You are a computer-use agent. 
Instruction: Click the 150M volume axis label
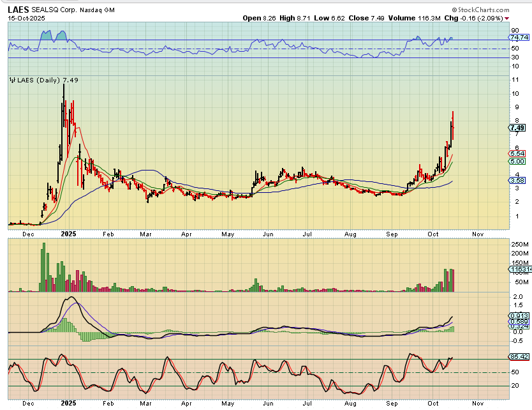coord(520,263)
